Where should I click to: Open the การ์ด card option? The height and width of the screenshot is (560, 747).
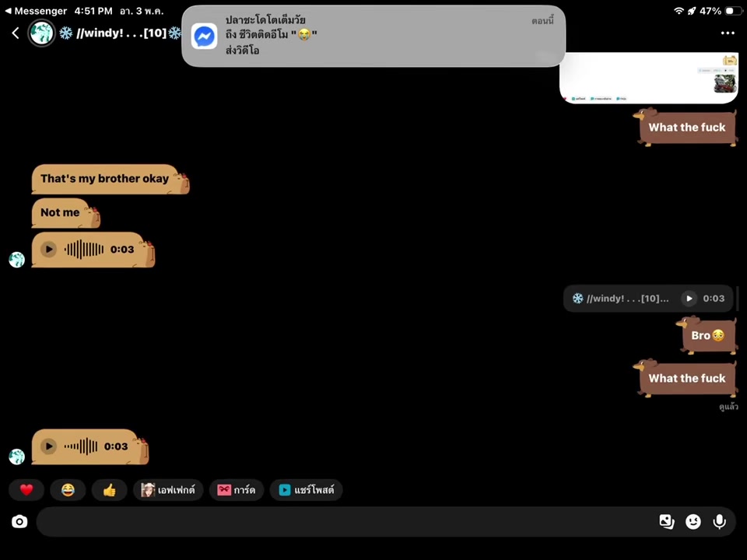(x=237, y=489)
